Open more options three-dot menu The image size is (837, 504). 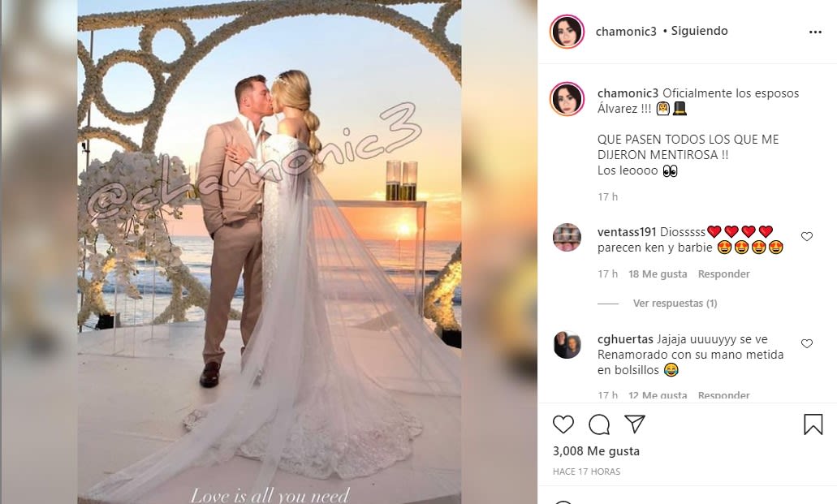tap(815, 32)
